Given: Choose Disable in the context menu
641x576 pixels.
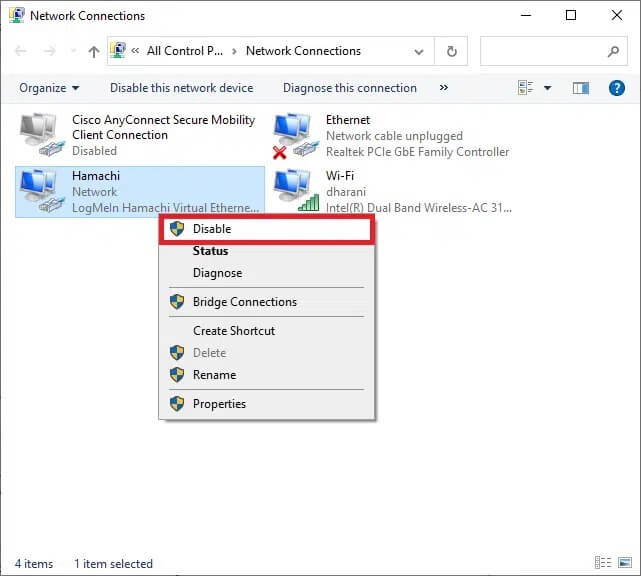Looking at the screenshot, I should [267, 229].
